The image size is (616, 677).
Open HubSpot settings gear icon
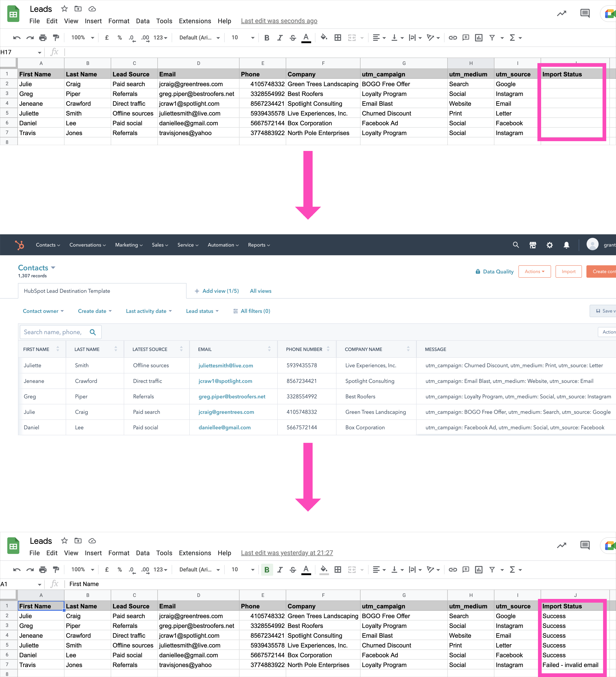[x=550, y=245]
